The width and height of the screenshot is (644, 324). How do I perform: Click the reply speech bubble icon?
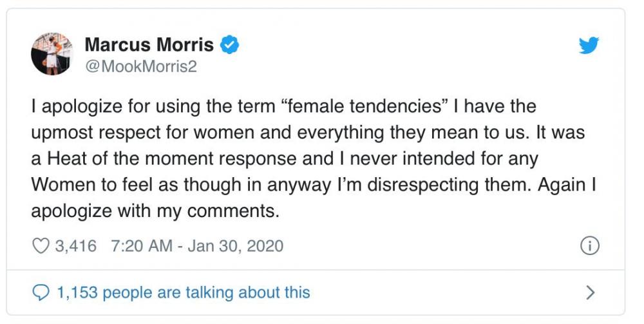41,292
